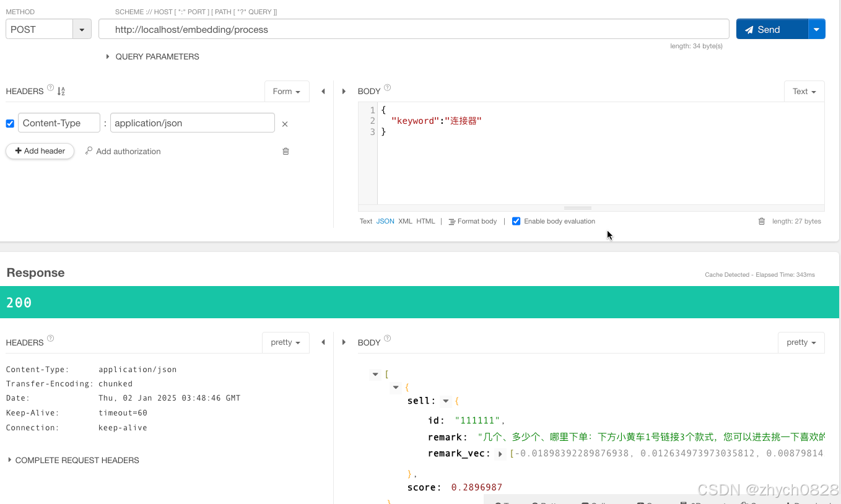Screen dimensions: 841x504
Task: Toggle the Content-Type header checkbox
Action: (x=10, y=123)
